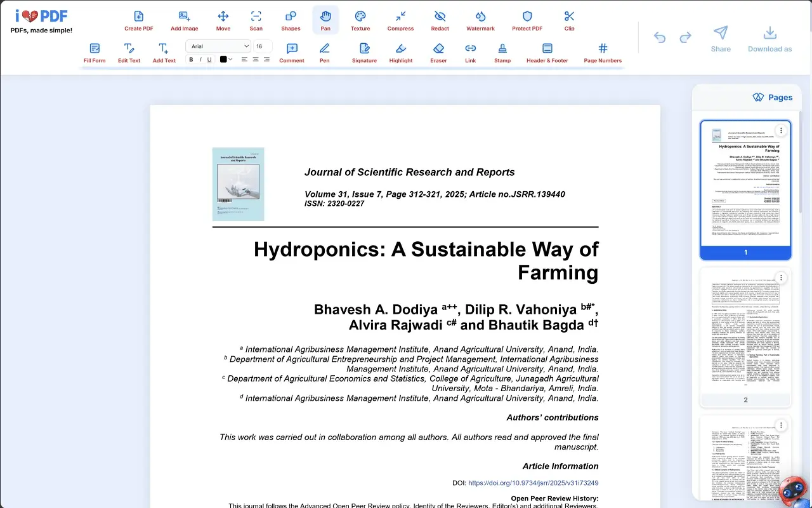Activate the Edit Text tool
812x508 pixels.
(x=129, y=53)
